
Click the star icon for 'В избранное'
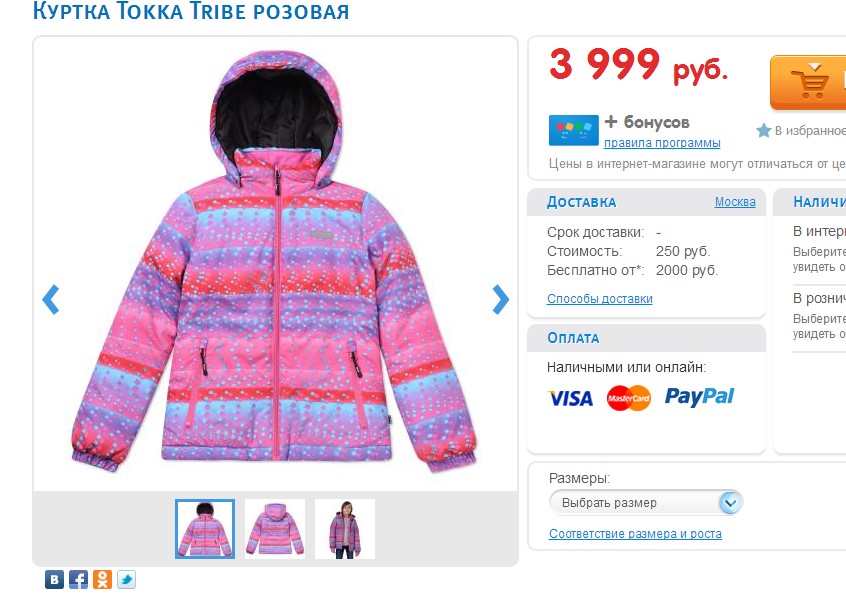point(763,131)
